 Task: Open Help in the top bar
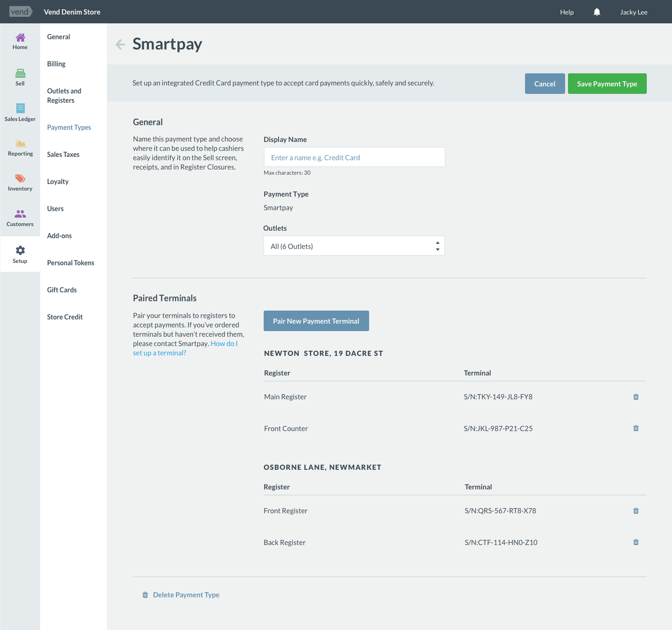click(x=567, y=12)
